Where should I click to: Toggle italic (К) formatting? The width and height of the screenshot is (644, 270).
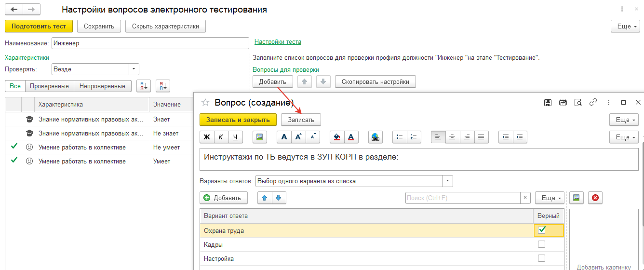pos(221,137)
